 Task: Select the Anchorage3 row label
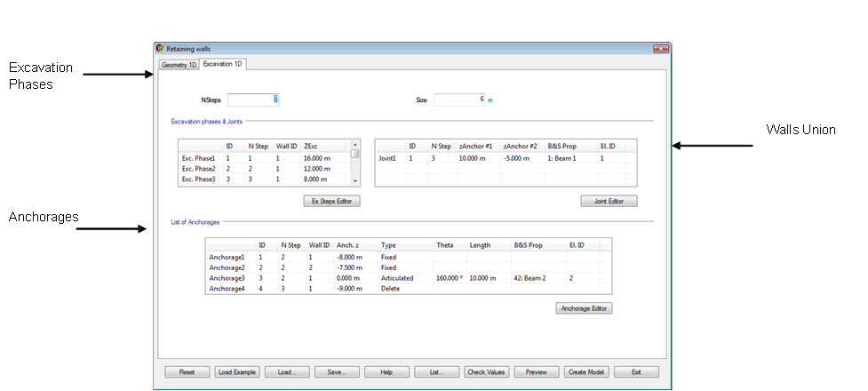[x=227, y=278]
